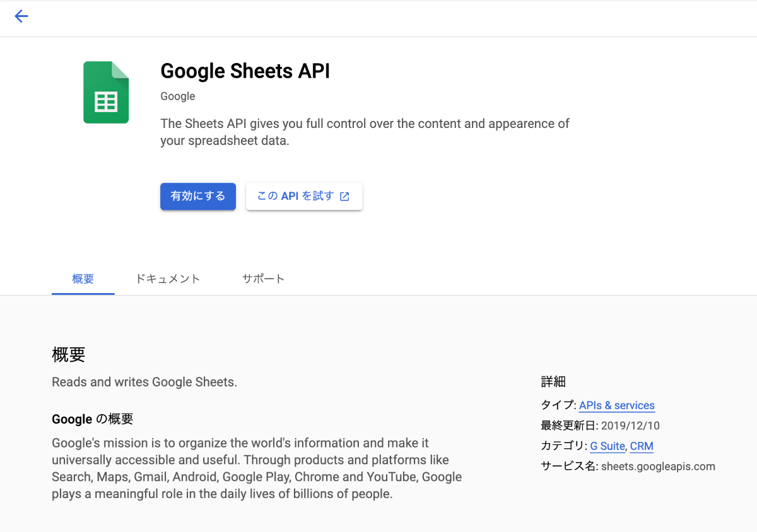Image resolution: width=757 pixels, height=532 pixels.
Task: Click the 概要 section heading
Action: coord(69,354)
